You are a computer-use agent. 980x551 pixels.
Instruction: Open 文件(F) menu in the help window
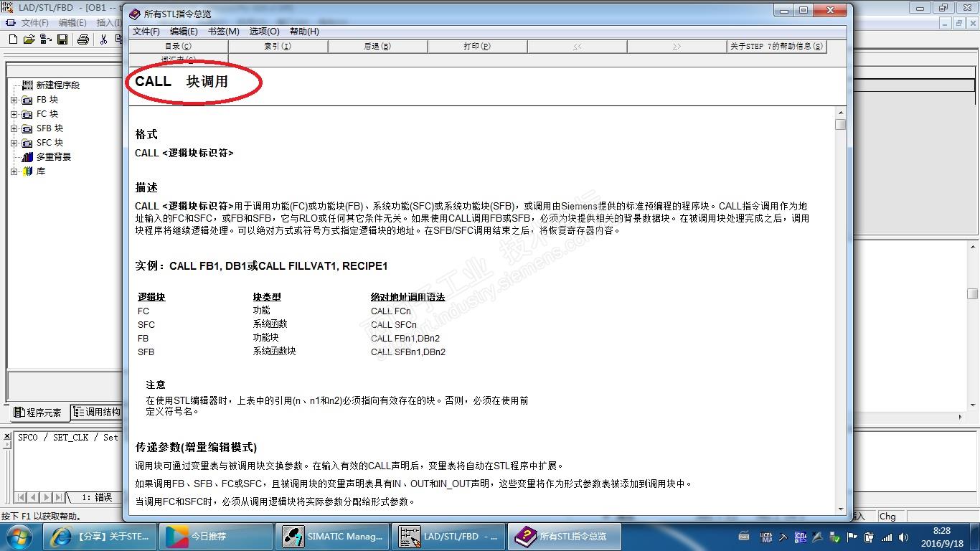146,32
